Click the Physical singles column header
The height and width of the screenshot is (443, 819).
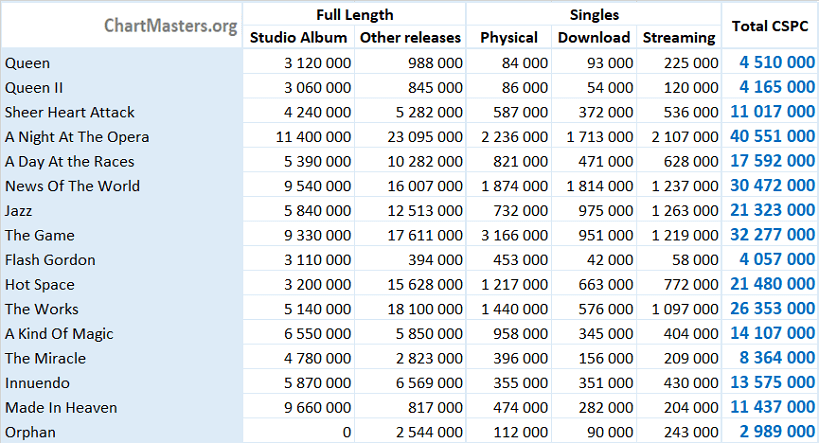click(x=509, y=38)
